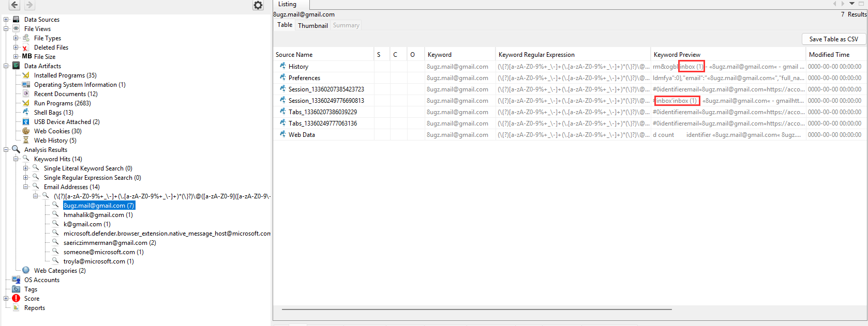Viewport: 868px width, 326px height.
Task: Select the USB Device Attached icon
Action: tap(26, 122)
